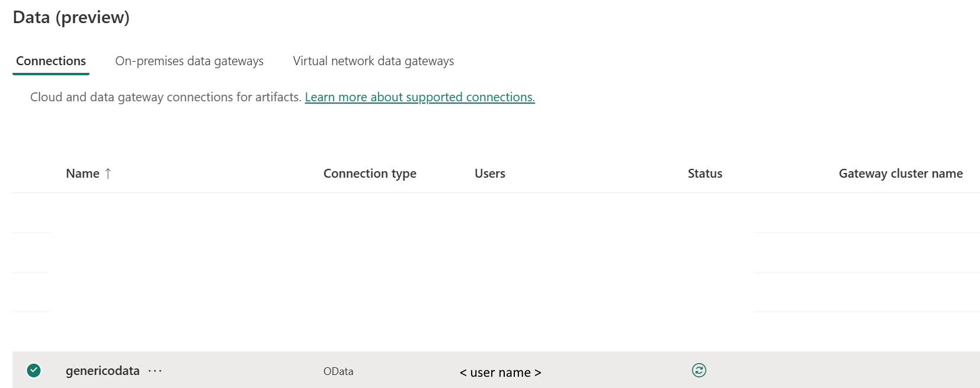Deselect the green checkmark on genericodata row

34,370
